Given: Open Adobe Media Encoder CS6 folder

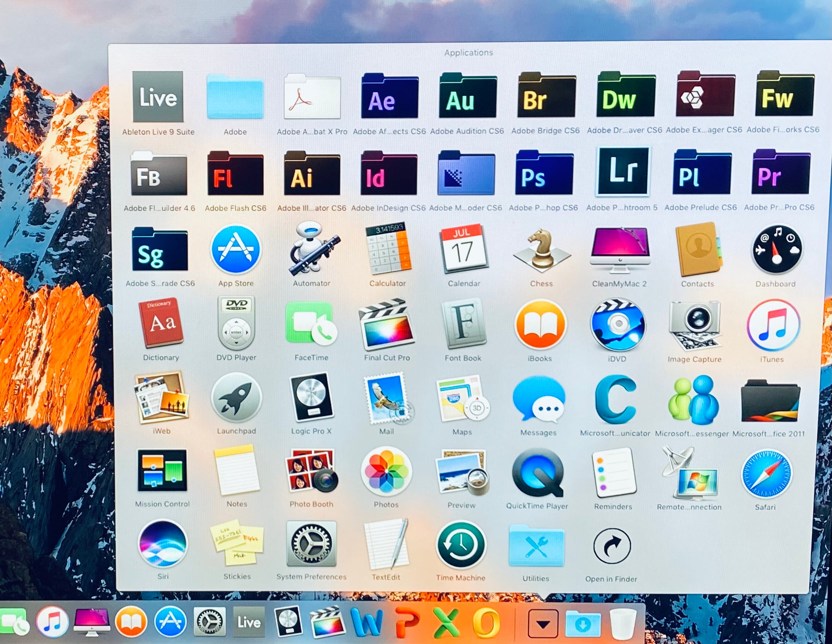Looking at the screenshot, I should click(466, 173).
